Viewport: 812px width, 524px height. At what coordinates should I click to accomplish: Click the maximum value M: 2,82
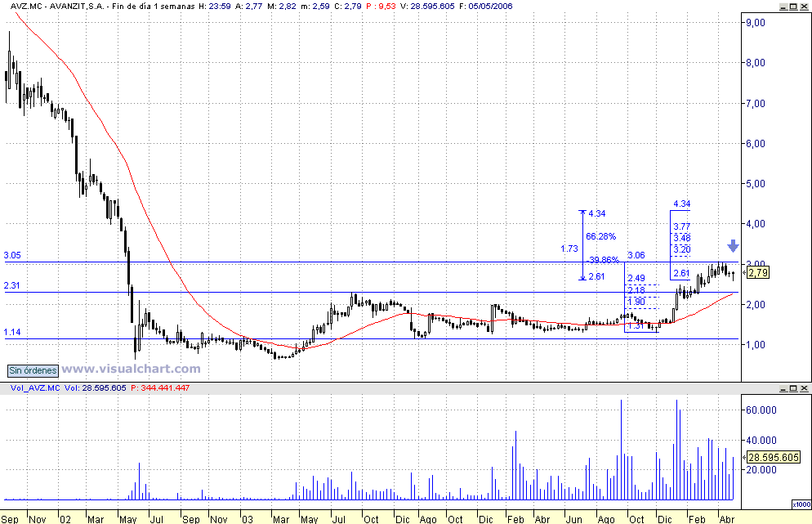[282, 7]
